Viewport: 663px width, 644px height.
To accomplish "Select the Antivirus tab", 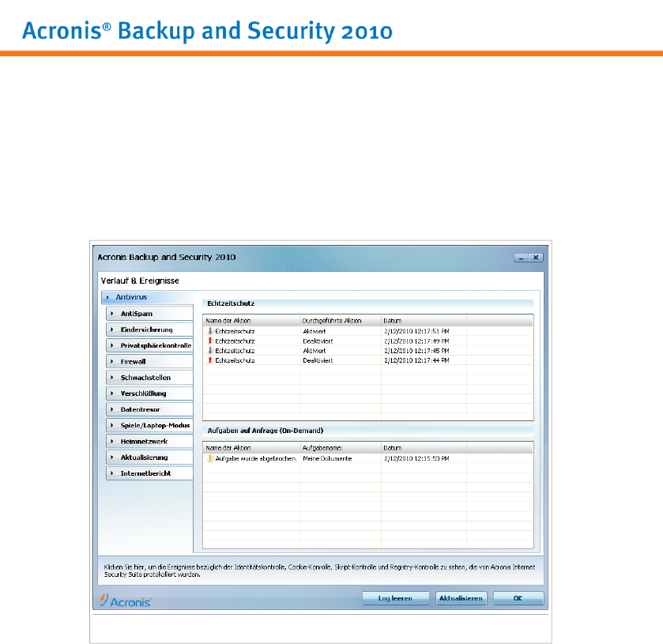I will coord(147,297).
